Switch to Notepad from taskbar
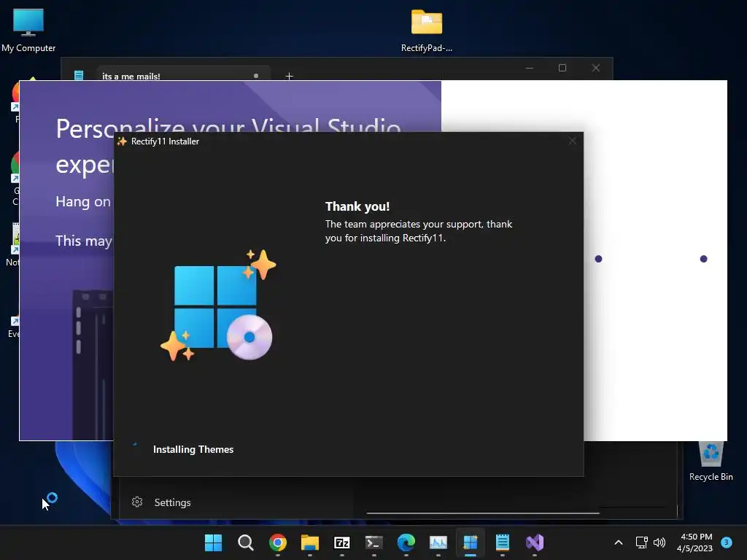This screenshot has height=560, width=747. (x=502, y=542)
